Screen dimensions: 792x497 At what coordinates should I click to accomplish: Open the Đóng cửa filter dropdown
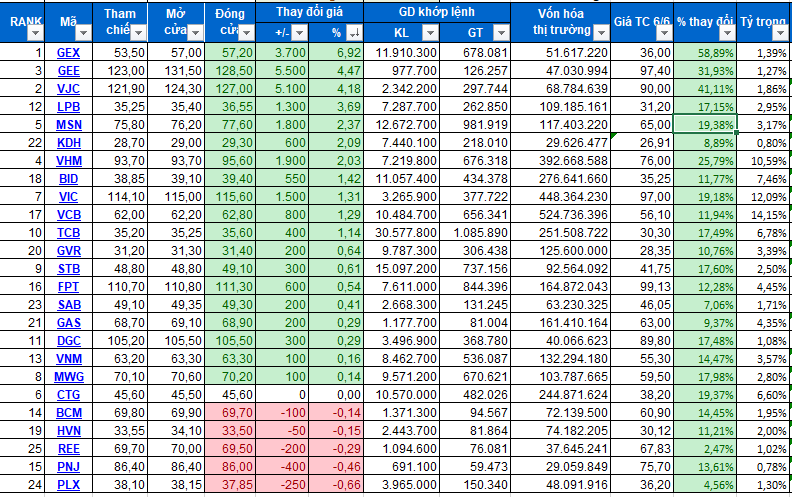(246, 33)
